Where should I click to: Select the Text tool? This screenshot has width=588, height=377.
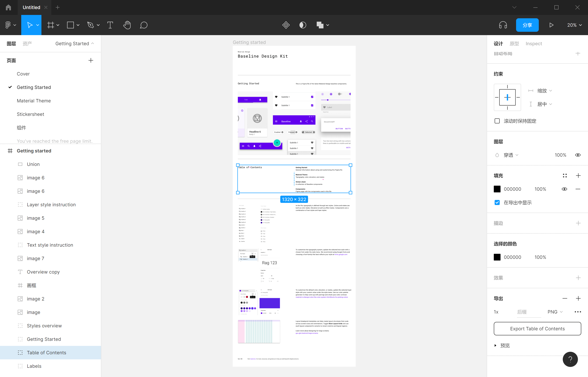pos(110,25)
